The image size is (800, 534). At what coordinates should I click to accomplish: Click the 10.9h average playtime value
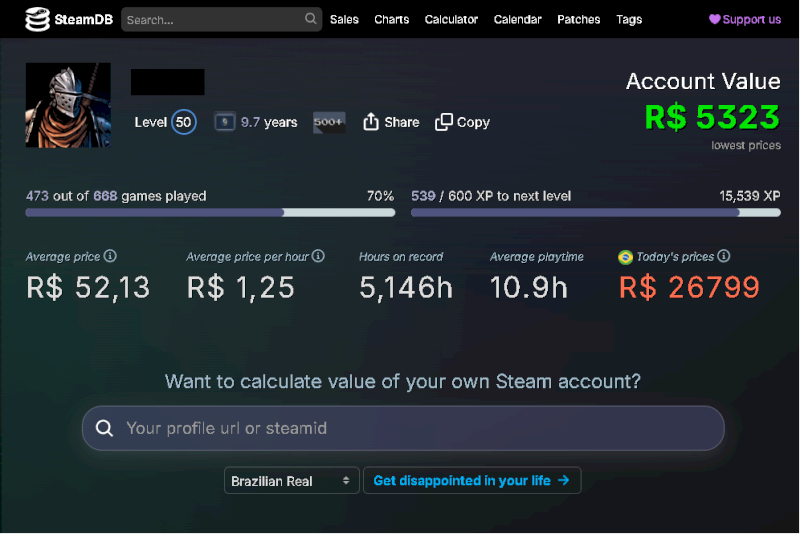tap(529, 287)
